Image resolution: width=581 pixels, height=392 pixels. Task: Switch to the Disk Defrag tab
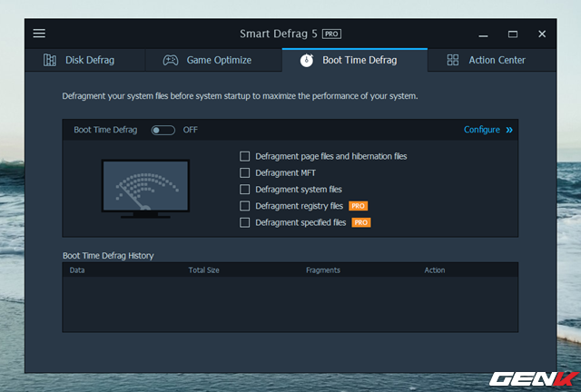click(x=84, y=60)
